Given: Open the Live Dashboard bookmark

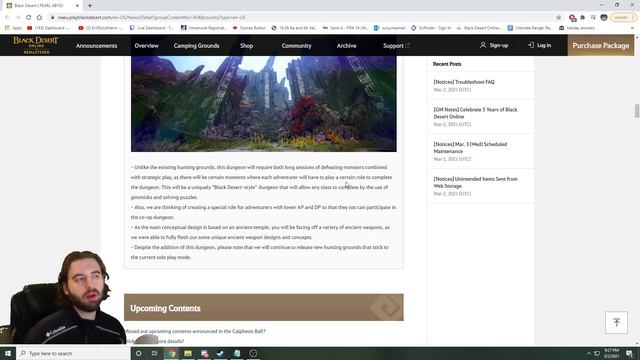Looking at the screenshot, I should tap(151, 28).
